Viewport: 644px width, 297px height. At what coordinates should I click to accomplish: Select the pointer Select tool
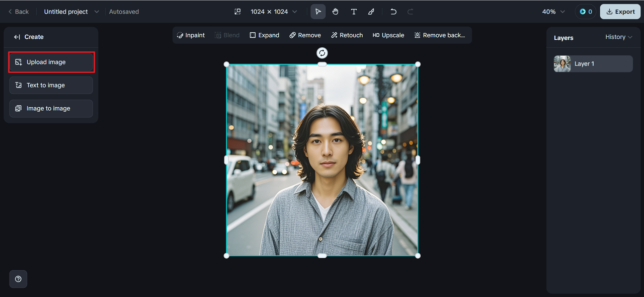[318, 12]
